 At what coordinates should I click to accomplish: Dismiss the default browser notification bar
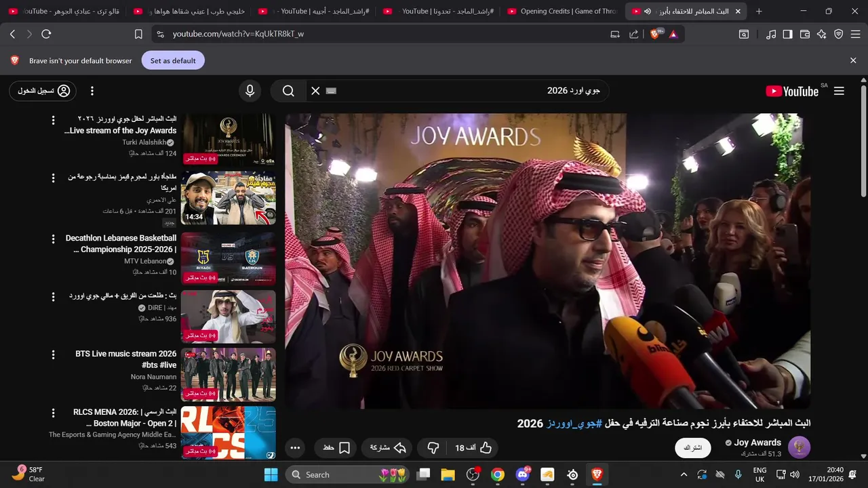(853, 60)
